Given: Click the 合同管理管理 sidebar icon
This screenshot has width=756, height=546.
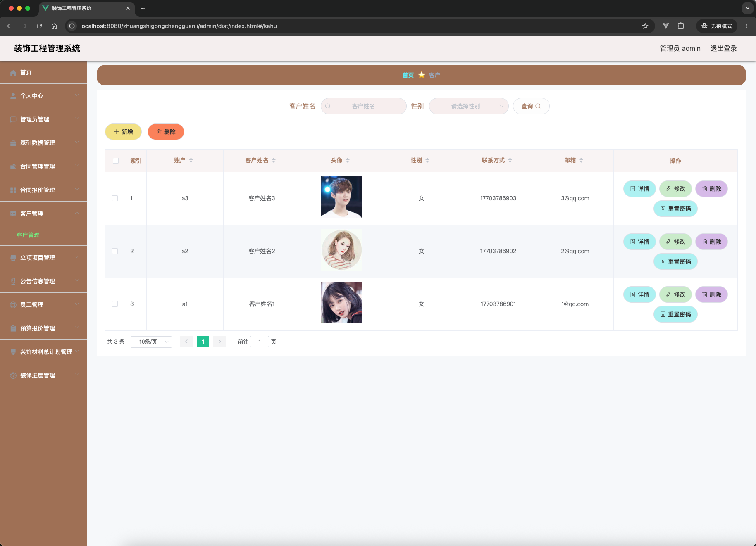Looking at the screenshot, I should (x=13, y=166).
